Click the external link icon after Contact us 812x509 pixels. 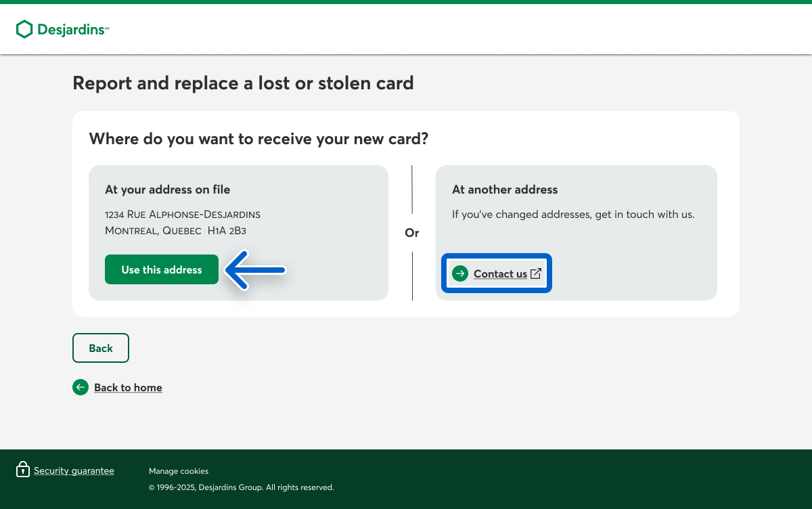click(x=536, y=273)
